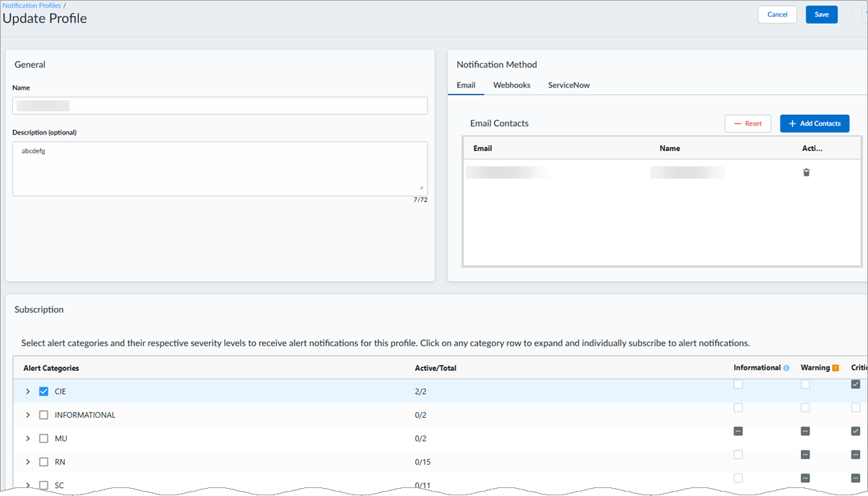Expand the RN alert category row

(x=28, y=462)
